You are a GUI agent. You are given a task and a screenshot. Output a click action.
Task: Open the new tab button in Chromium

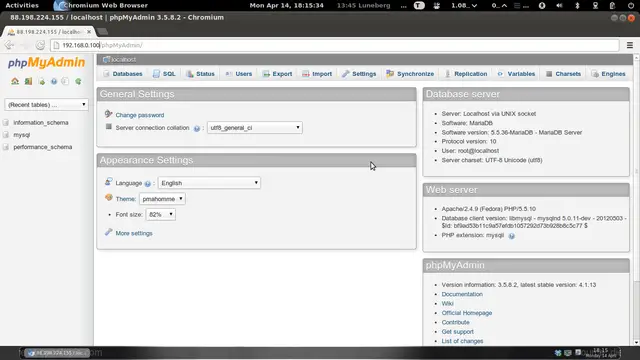103,31
